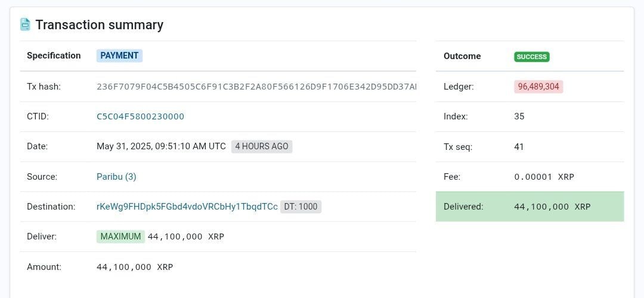Click the Fee 0.00001 XRP value
644x298 pixels.
click(x=544, y=177)
